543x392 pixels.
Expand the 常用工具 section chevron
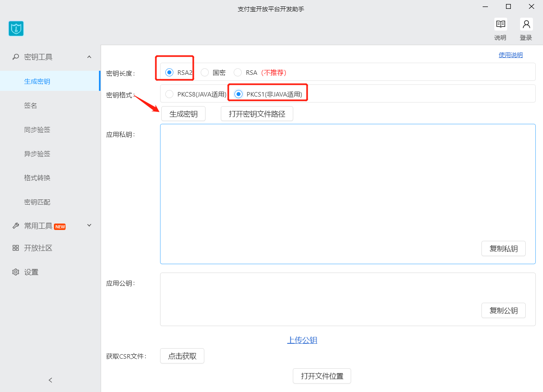pos(89,225)
